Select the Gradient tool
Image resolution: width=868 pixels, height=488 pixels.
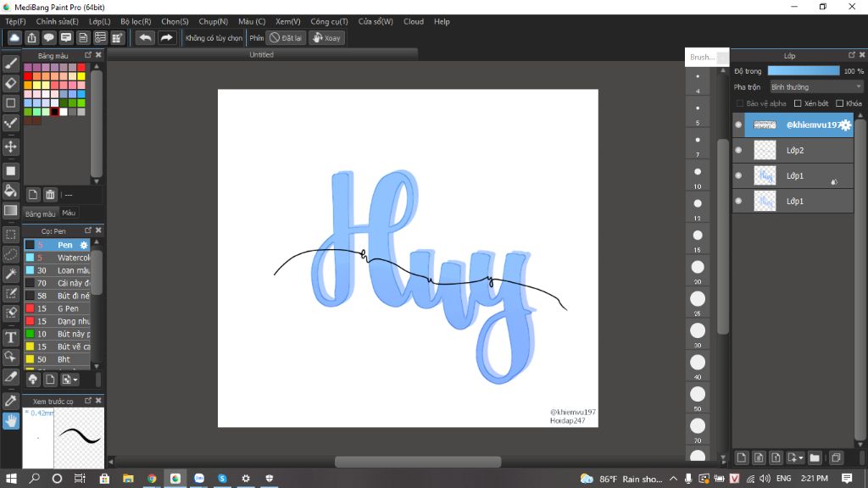pyautogui.click(x=10, y=210)
